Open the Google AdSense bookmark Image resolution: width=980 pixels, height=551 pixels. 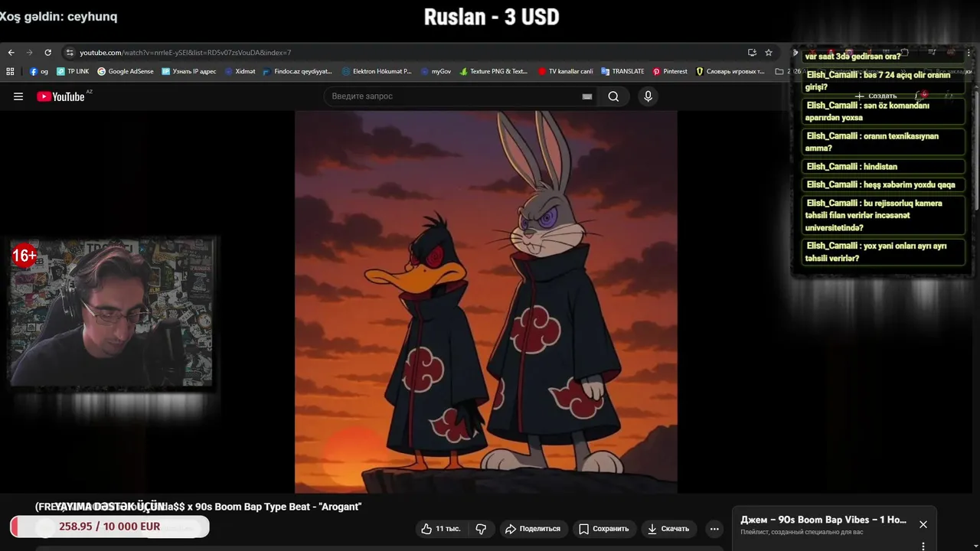point(126,71)
